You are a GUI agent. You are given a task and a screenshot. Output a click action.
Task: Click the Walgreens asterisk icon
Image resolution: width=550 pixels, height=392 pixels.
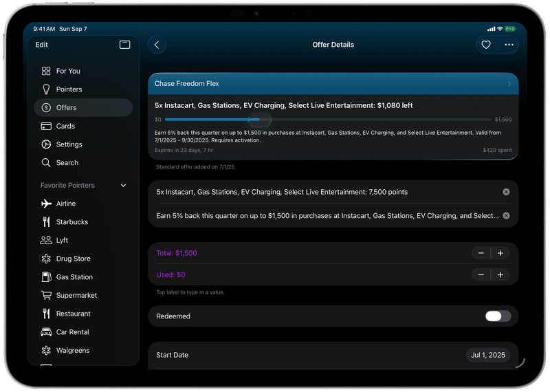pyautogui.click(x=46, y=350)
